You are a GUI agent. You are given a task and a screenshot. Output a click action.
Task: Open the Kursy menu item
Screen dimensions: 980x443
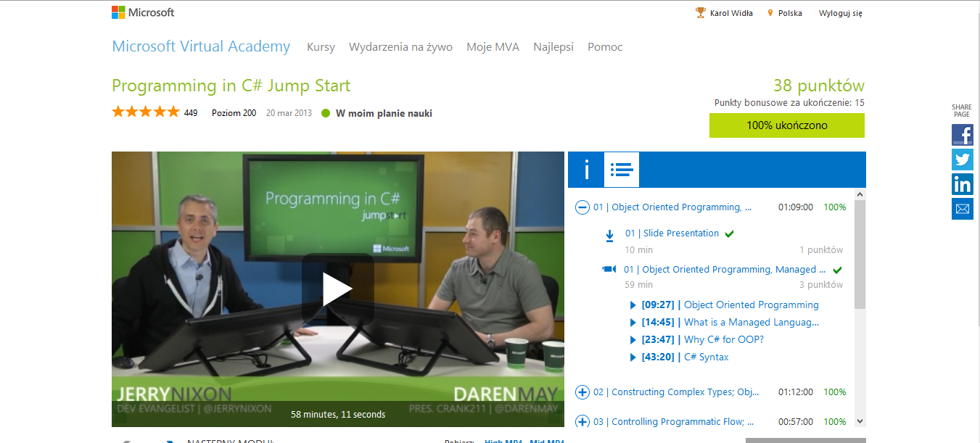tap(321, 47)
